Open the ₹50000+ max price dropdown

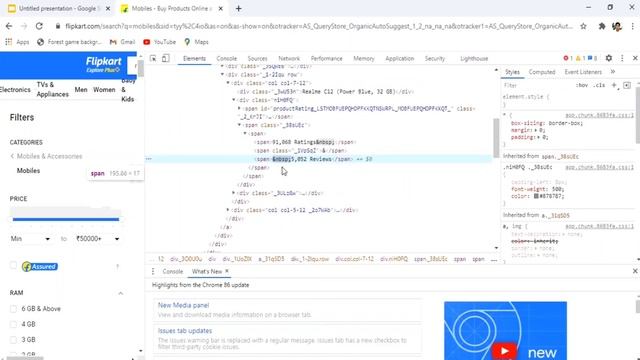click(97, 239)
